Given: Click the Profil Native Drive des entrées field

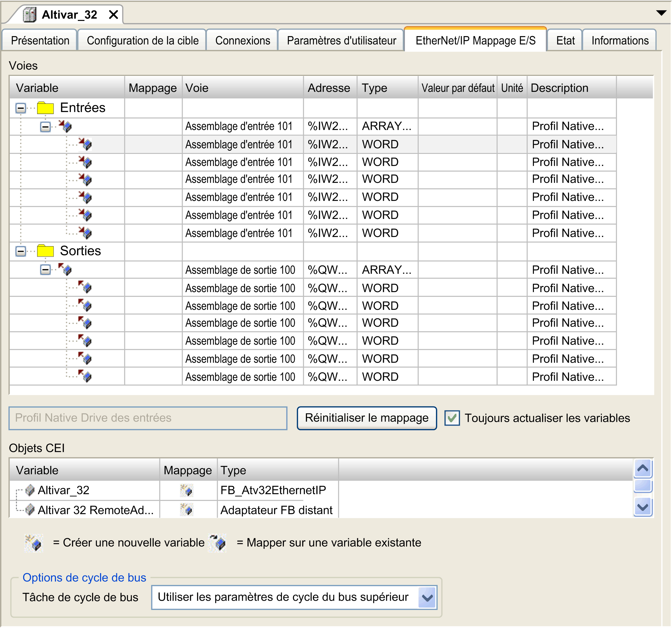Looking at the screenshot, I should click(x=148, y=418).
